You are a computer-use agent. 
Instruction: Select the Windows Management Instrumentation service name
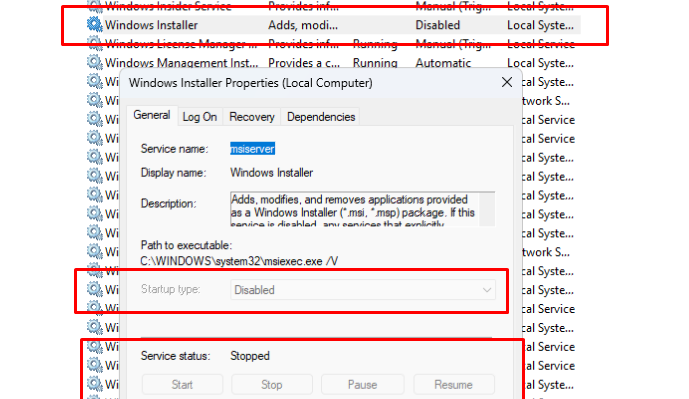(181, 63)
